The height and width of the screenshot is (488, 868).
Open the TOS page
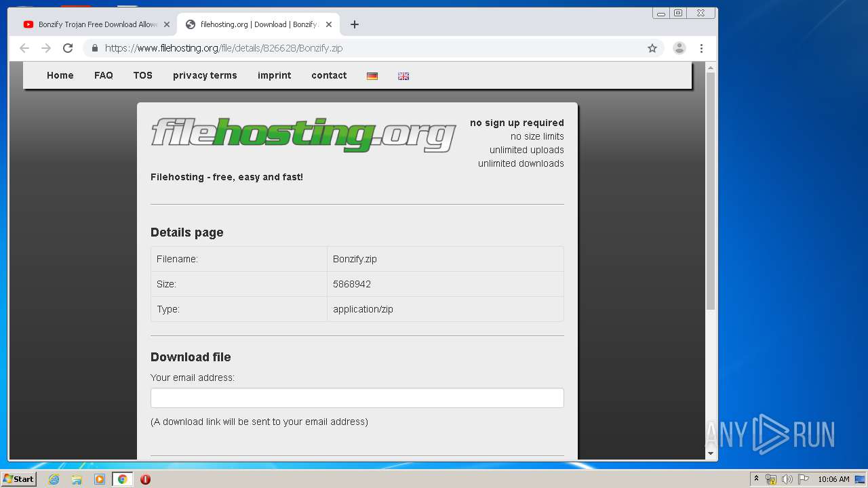143,75
